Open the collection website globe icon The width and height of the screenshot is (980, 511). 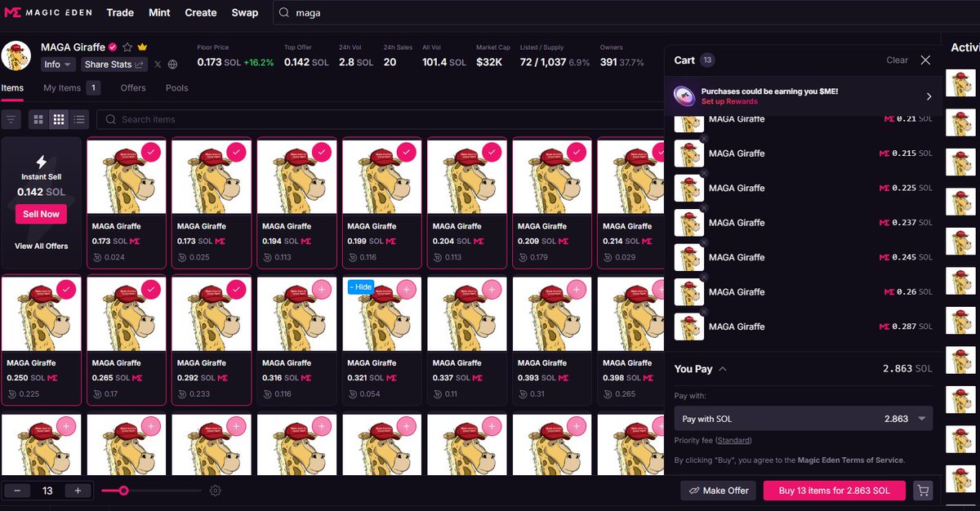click(x=172, y=64)
